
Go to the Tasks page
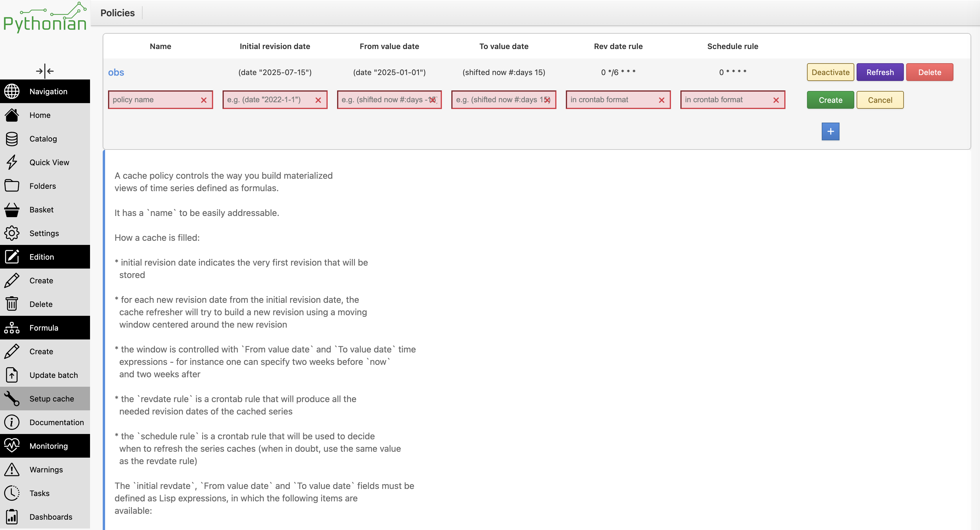point(45,493)
